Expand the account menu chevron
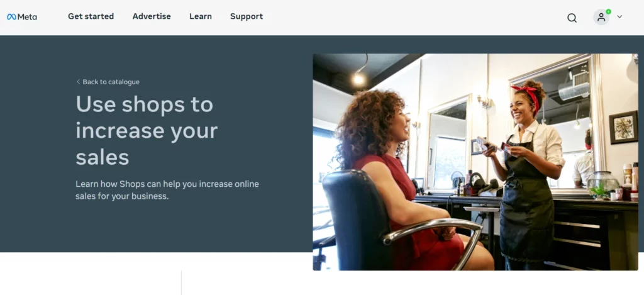This screenshot has height=295, width=644. click(x=619, y=17)
